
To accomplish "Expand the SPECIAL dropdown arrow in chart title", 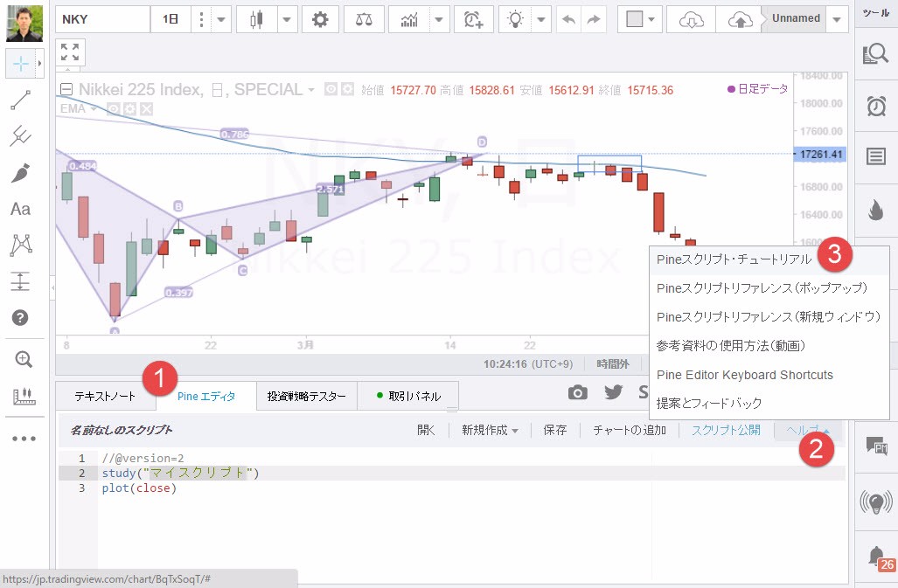I will (311, 90).
